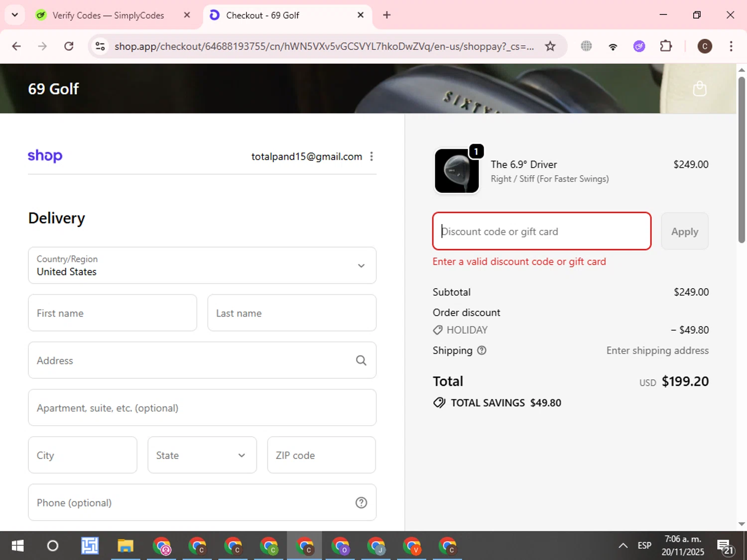
Task: Open the globe extension icon
Action: (586, 46)
